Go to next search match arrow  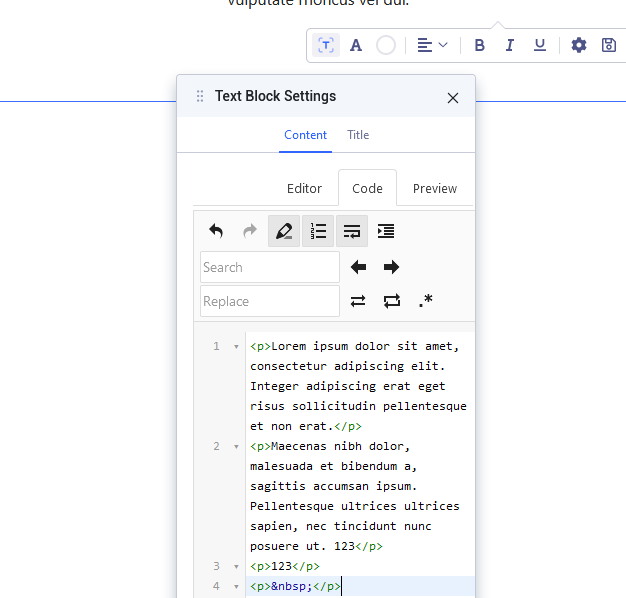(x=392, y=267)
